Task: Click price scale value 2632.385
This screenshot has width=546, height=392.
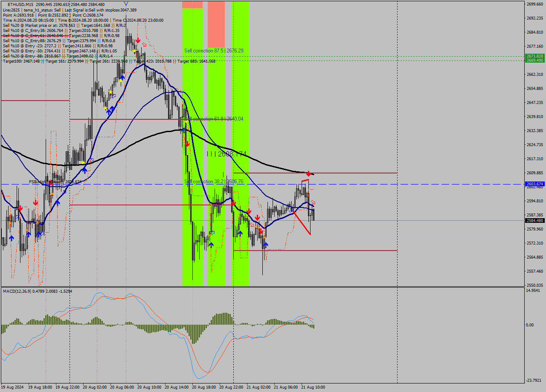Action: 534,131
